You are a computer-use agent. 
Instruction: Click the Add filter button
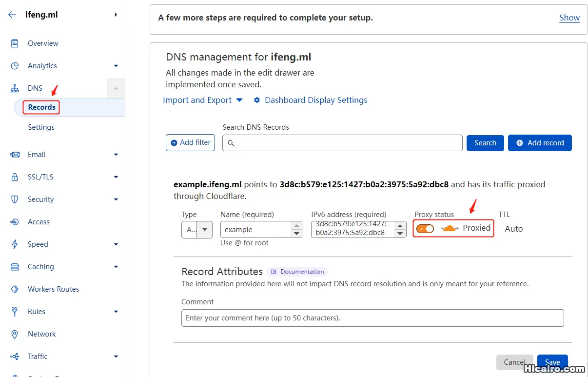[x=191, y=143]
